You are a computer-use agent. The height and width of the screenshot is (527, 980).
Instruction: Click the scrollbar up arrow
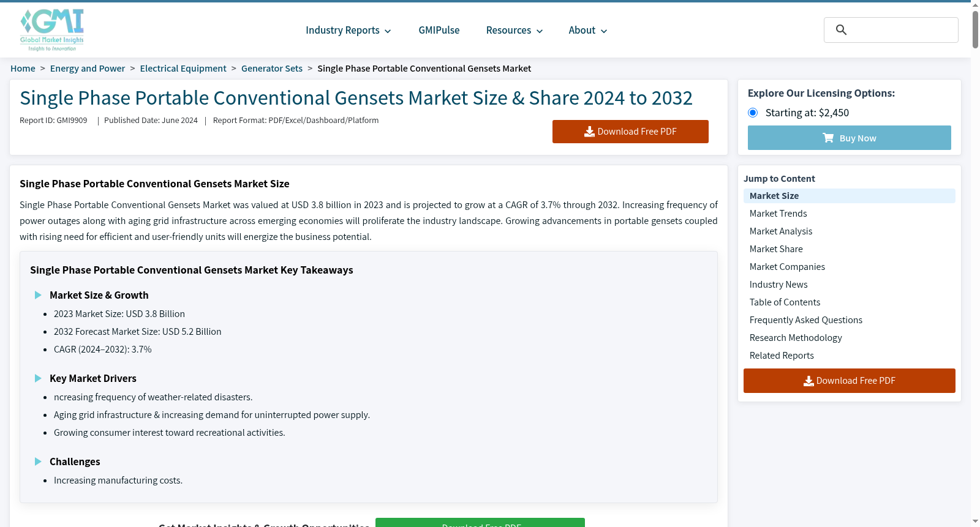click(975, 4)
